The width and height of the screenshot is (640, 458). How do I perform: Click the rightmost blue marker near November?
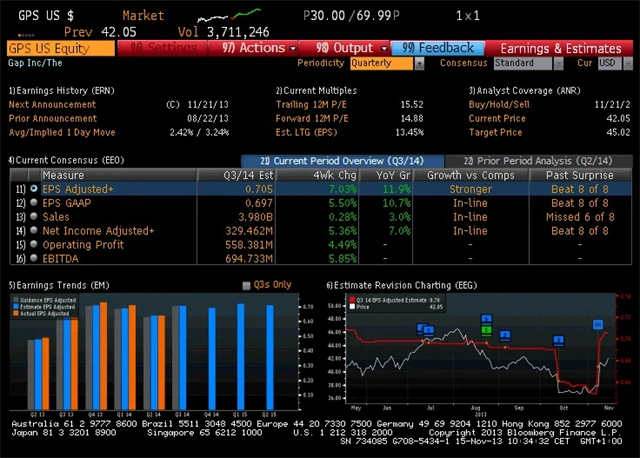(598, 324)
